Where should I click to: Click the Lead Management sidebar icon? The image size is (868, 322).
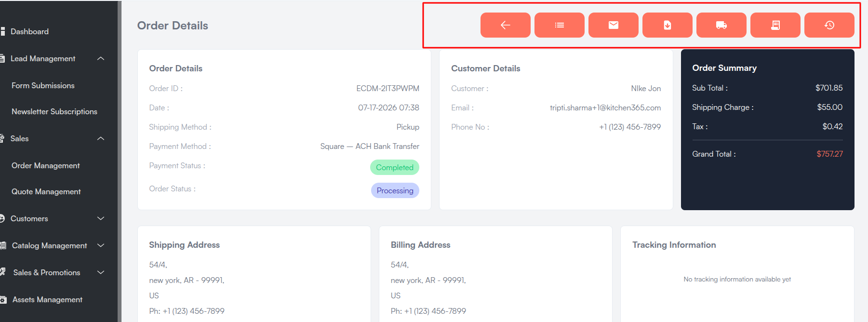coord(2,58)
